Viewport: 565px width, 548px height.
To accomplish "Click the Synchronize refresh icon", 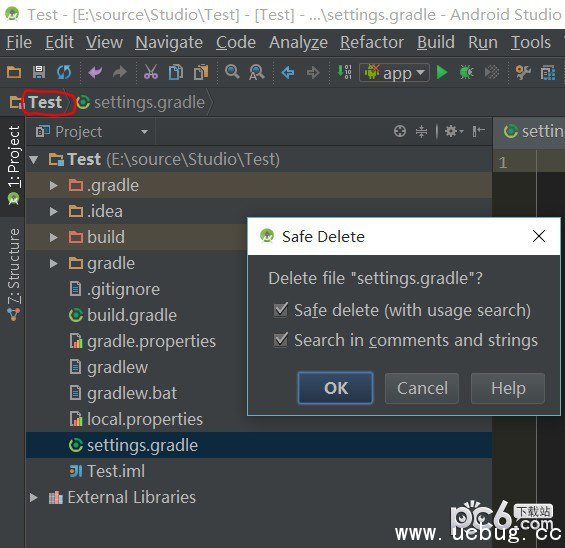I will pyautogui.click(x=64, y=72).
